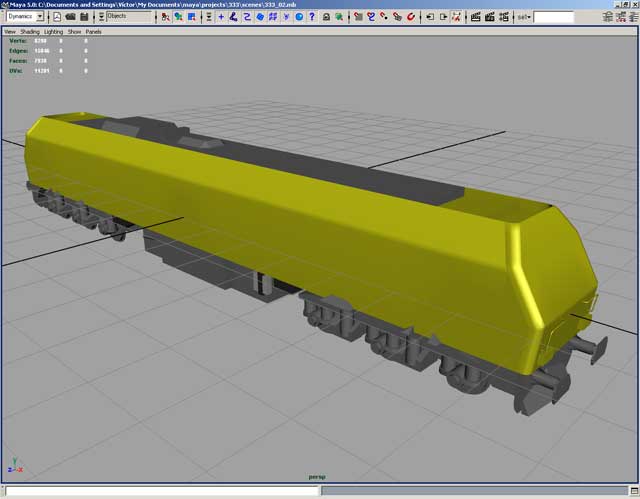Screen dimensions: 640x499
Task: Activate Snap to grids icon
Action: click(x=356, y=17)
